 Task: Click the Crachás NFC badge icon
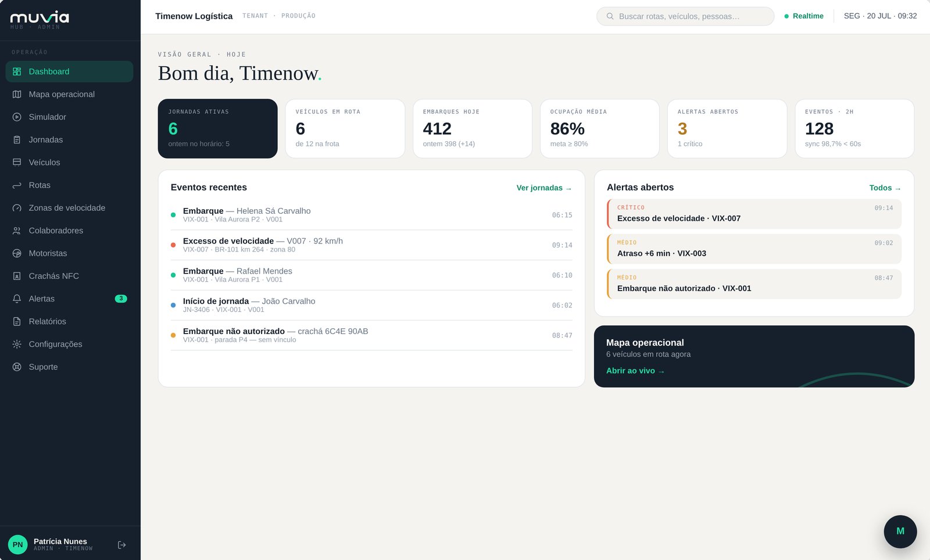17,276
